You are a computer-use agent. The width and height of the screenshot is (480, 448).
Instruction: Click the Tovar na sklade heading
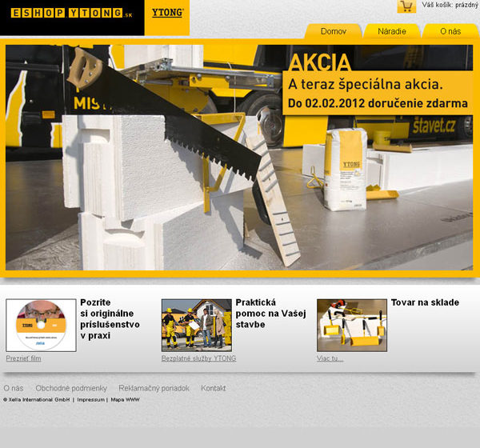coord(425,302)
